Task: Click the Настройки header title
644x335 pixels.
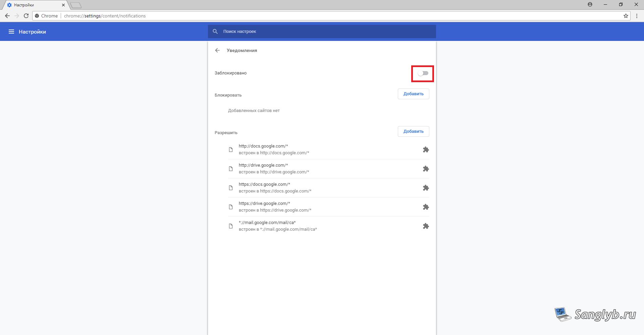Action: click(x=32, y=32)
